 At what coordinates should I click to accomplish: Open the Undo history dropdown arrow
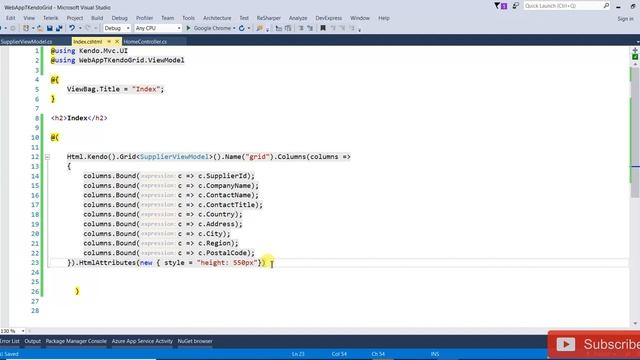[80, 28]
